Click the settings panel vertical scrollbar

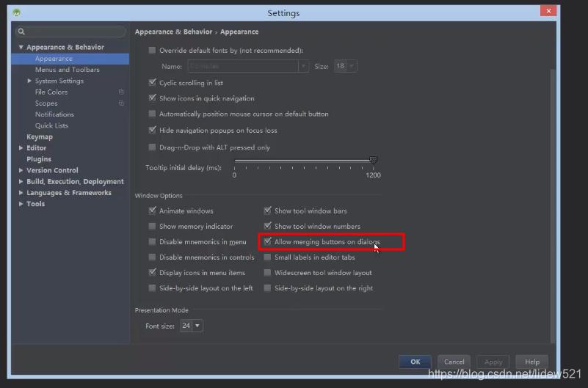click(x=552, y=206)
